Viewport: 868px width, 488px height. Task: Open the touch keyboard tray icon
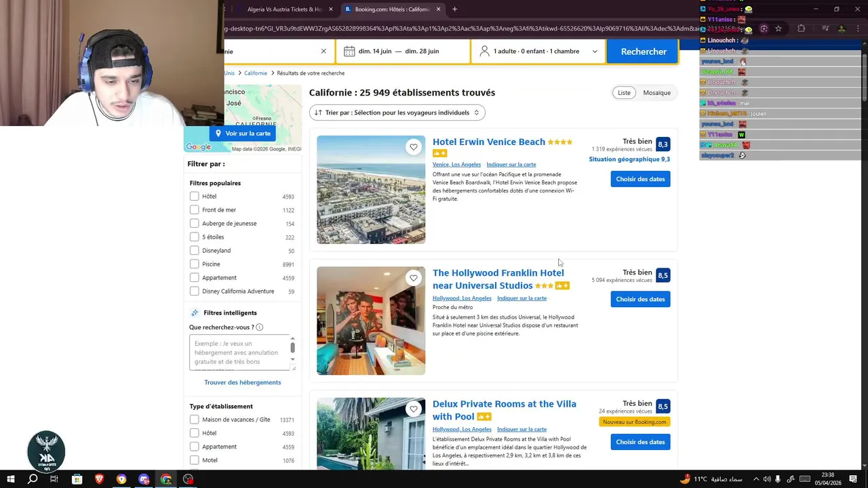(804, 479)
